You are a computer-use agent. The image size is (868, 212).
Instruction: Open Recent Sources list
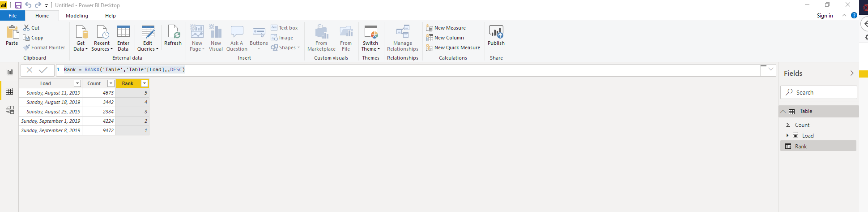(102, 38)
